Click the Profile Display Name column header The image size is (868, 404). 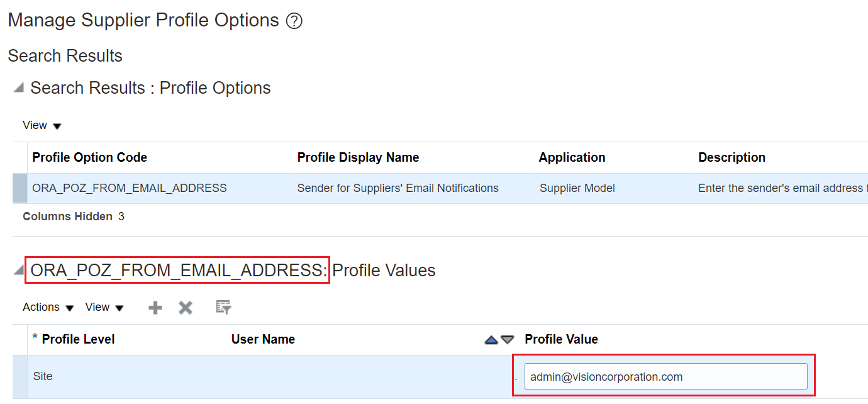pyautogui.click(x=358, y=157)
